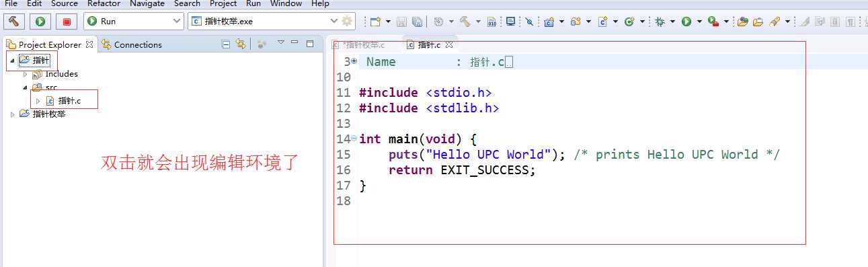Open the Window menu
868x267 pixels.
coord(286,3)
